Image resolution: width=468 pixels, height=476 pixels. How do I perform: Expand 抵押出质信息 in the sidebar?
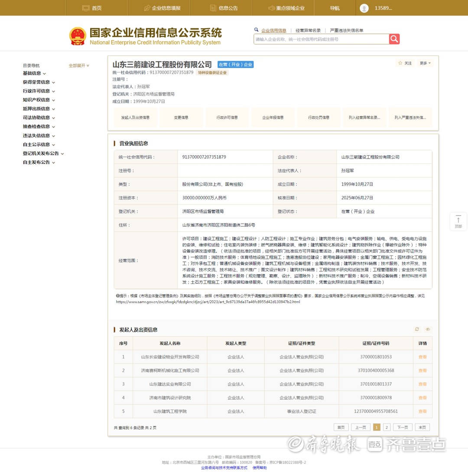(39, 109)
